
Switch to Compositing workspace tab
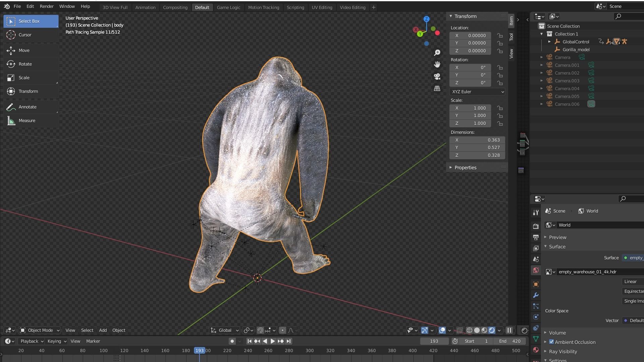point(175,7)
